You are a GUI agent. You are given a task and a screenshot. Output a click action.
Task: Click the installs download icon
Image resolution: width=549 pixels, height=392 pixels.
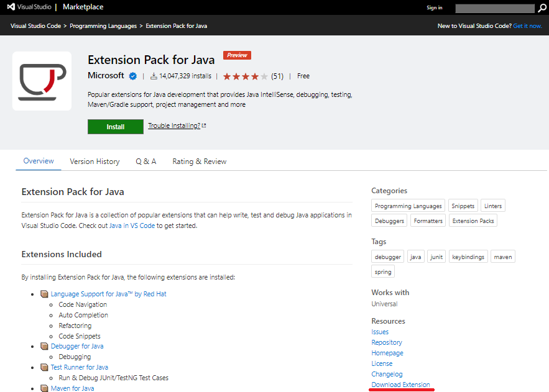point(154,76)
